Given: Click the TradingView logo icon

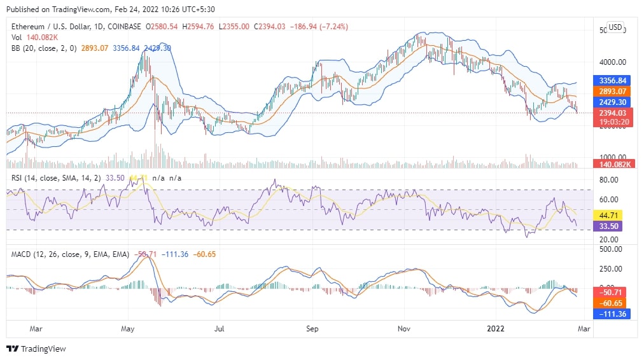Looking at the screenshot, I should tap(12, 349).
